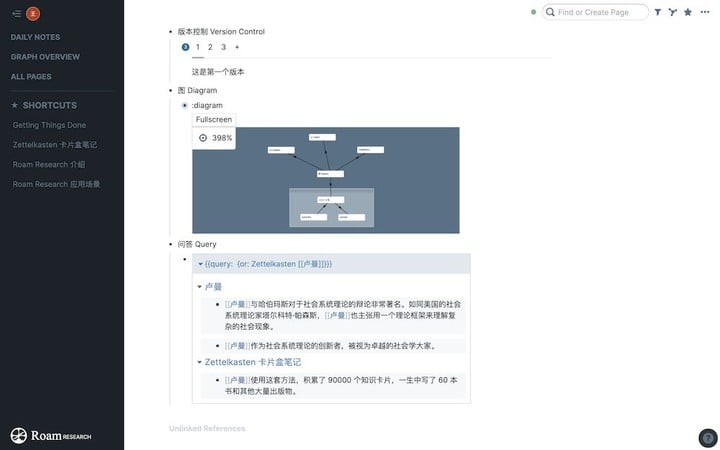Open shortcut Roam Research 介绍
This screenshot has width=720, height=450.
point(49,164)
